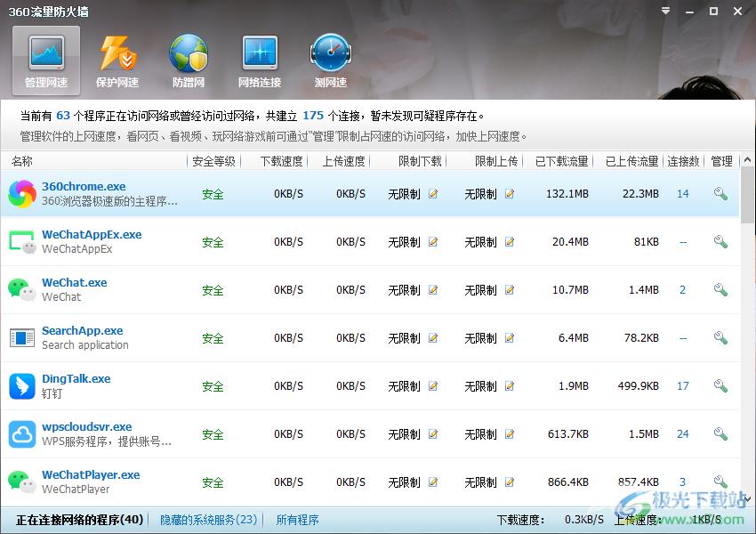The width and height of the screenshot is (756, 534).
Task: Click the vertical scrollbar thumb
Action: (x=747, y=195)
